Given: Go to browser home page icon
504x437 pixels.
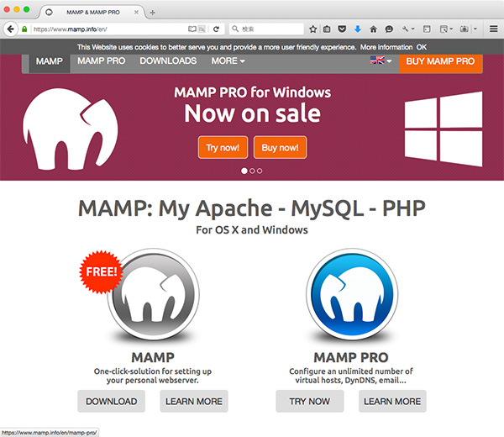Looking at the screenshot, I should pos(373,29).
